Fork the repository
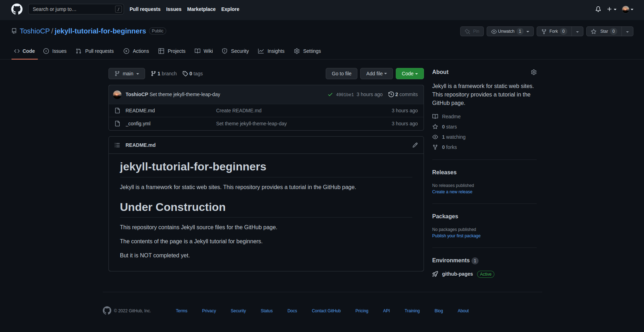Viewport: 644px width, 332px height. coord(554,31)
